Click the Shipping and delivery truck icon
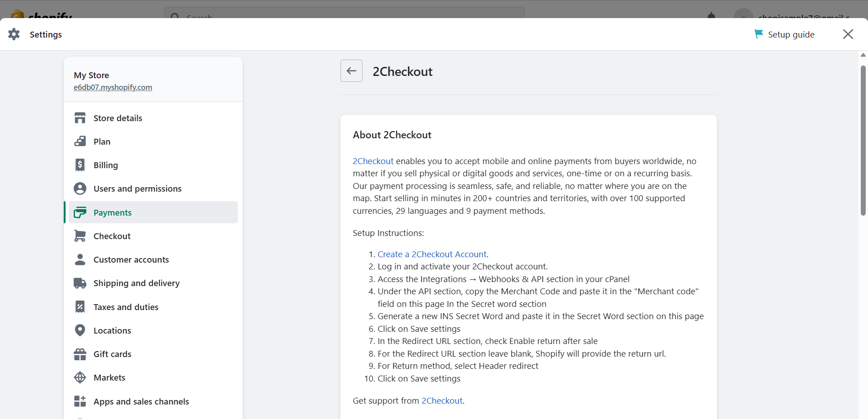The width and height of the screenshot is (868, 419). pos(80,283)
